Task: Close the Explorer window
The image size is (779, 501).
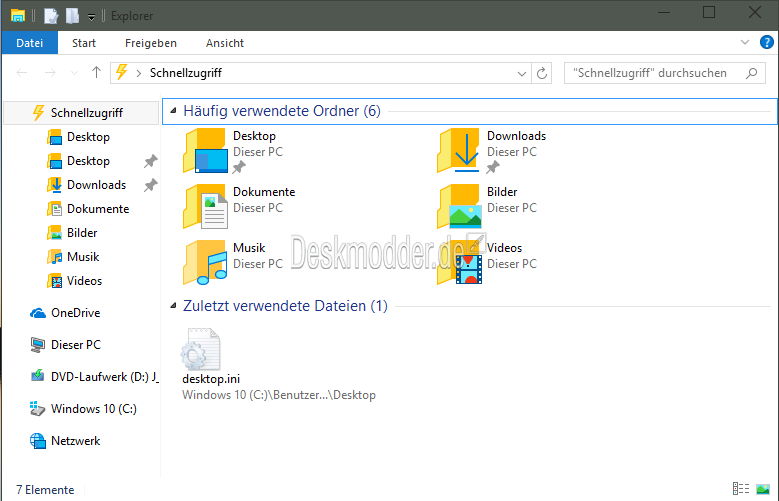Action: 755,13
